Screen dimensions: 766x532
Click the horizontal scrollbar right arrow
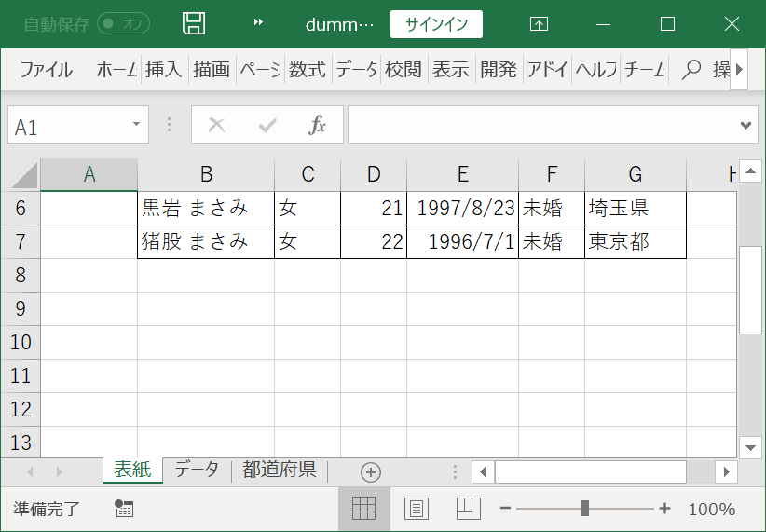coord(727,472)
